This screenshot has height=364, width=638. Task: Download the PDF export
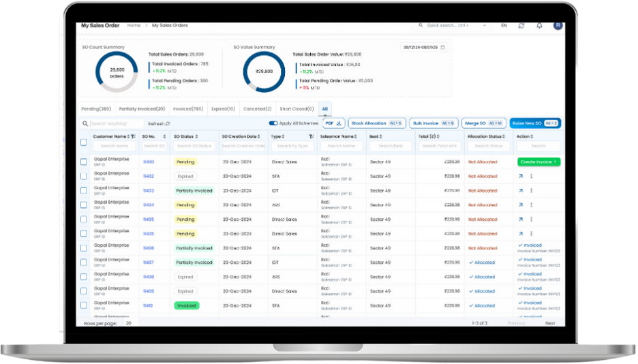pyautogui.click(x=333, y=123)
